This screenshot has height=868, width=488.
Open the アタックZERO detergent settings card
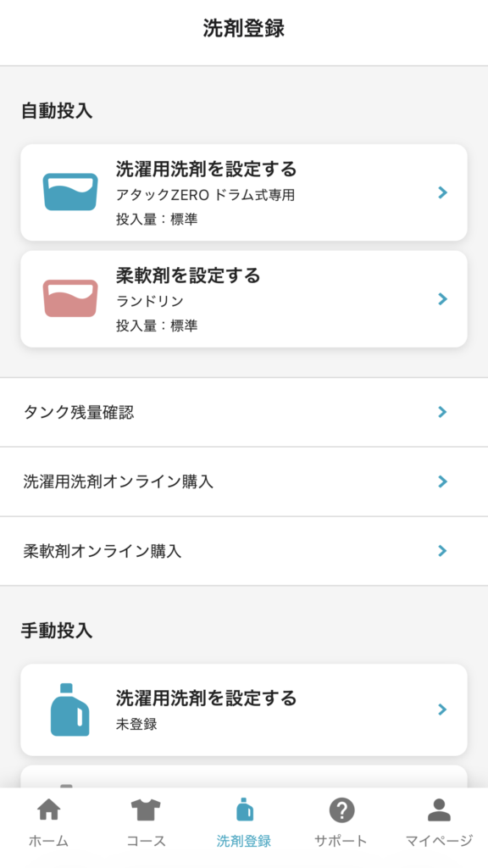(x=244, y=192)
